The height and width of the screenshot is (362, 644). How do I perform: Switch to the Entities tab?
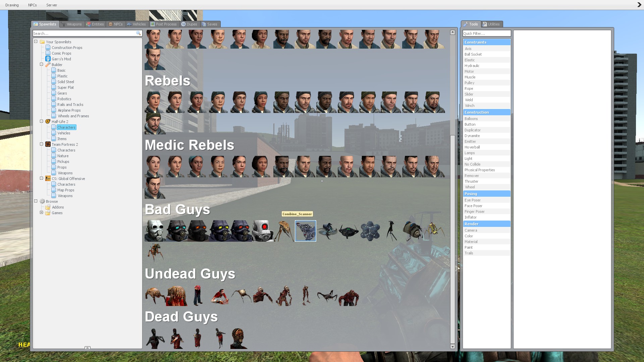point(95,24)
